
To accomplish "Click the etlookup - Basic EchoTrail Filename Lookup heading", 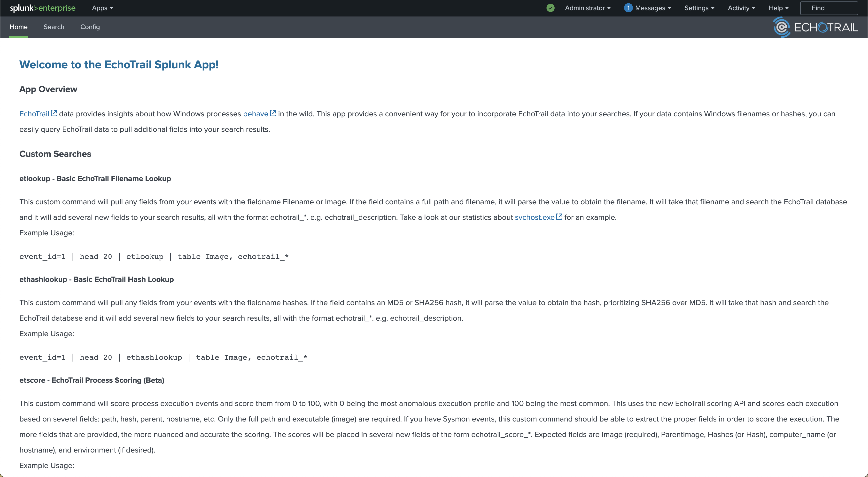I will pos(95,178).
